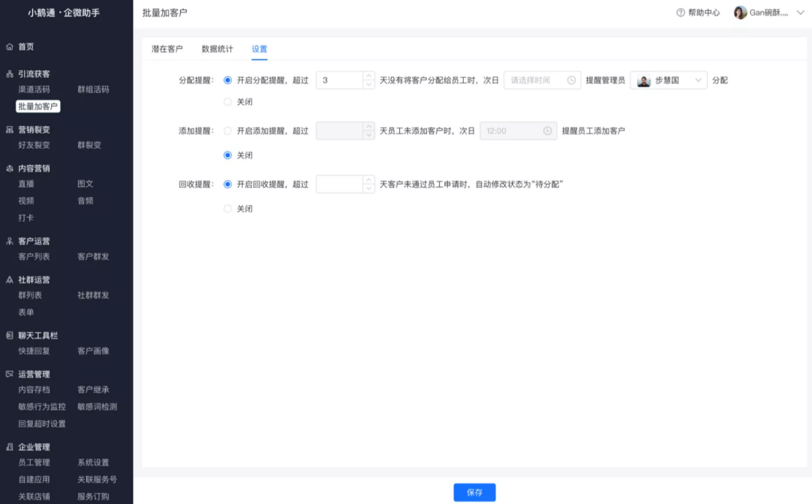Click the 步慧国 admin avatar thumbnail
This screenshot has height=504, width=812.
(644, 81)
